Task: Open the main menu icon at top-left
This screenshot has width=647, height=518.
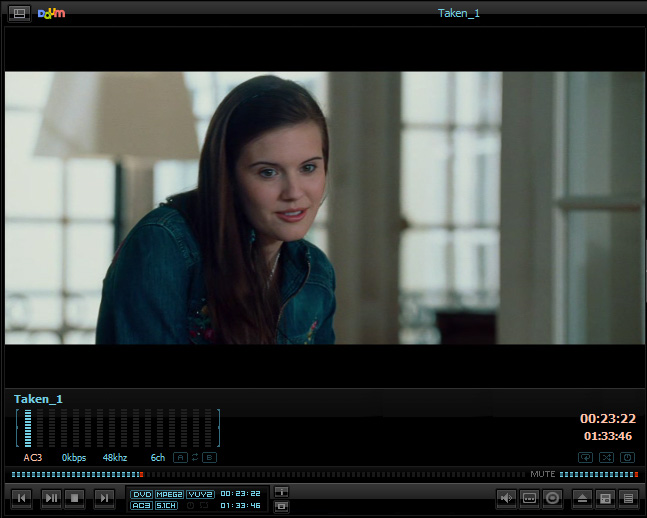Action: (19, 13)
